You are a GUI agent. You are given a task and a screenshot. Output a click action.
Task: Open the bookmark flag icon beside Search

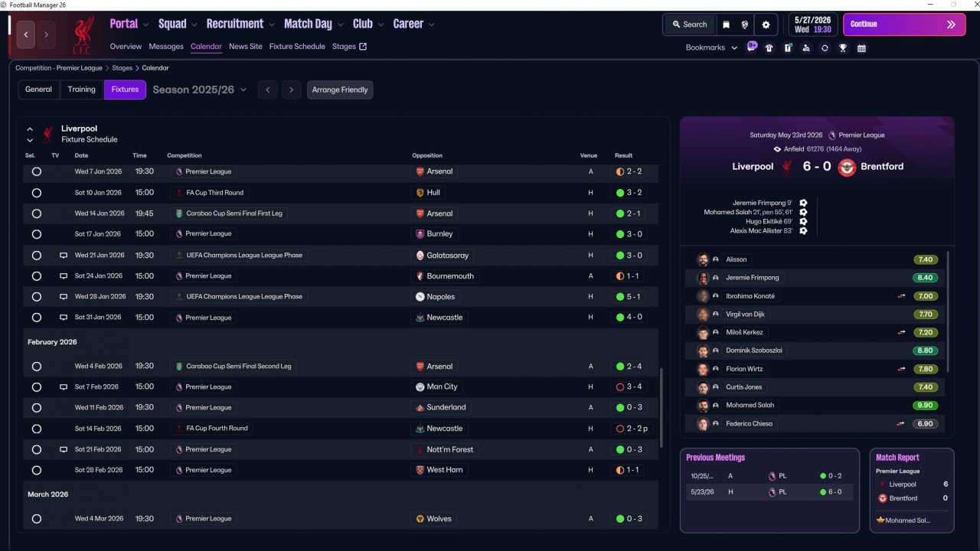(726, 24)
